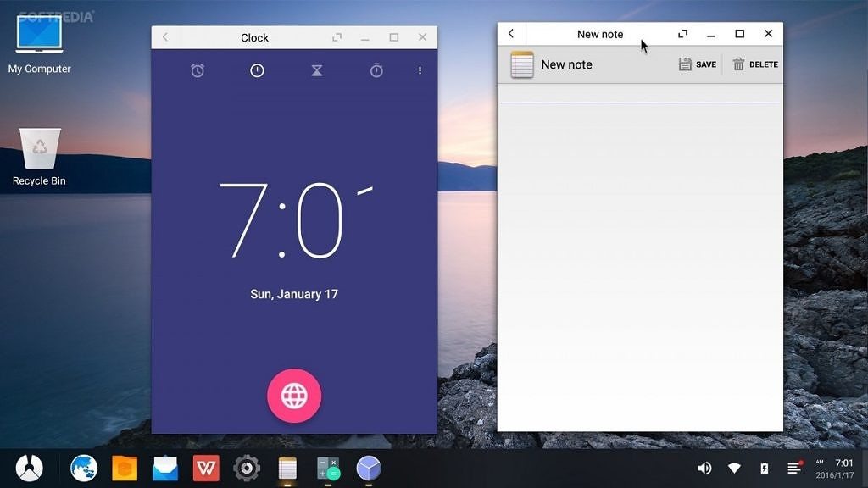Open Clock's three-dot overflow menu
The image size is (868, 488).
[x=420, y=70]
